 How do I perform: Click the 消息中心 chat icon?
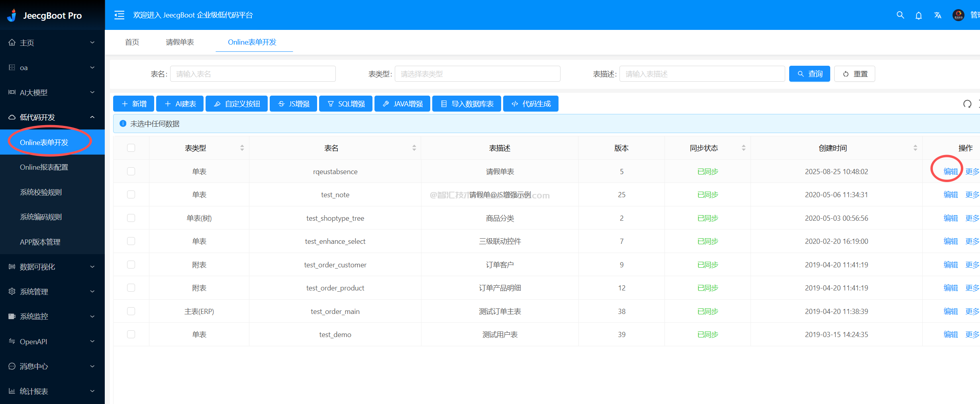coord(12,366)
